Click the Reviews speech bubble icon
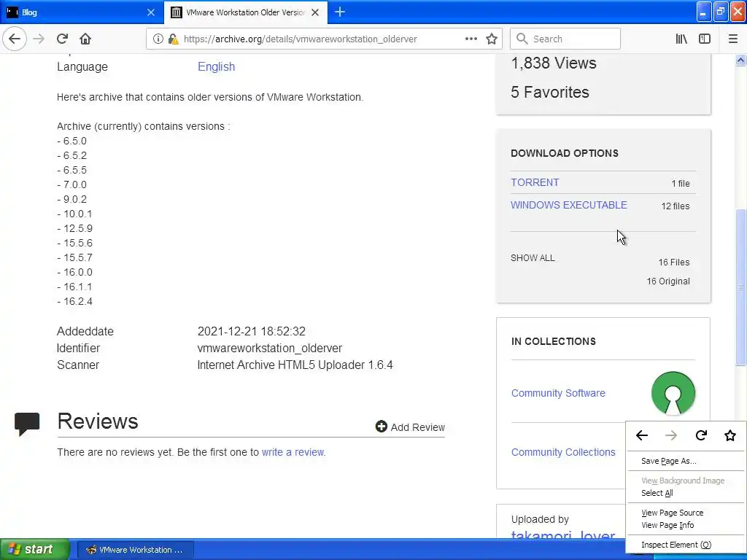This screenshot has height=560, width=747. [27, 424]
